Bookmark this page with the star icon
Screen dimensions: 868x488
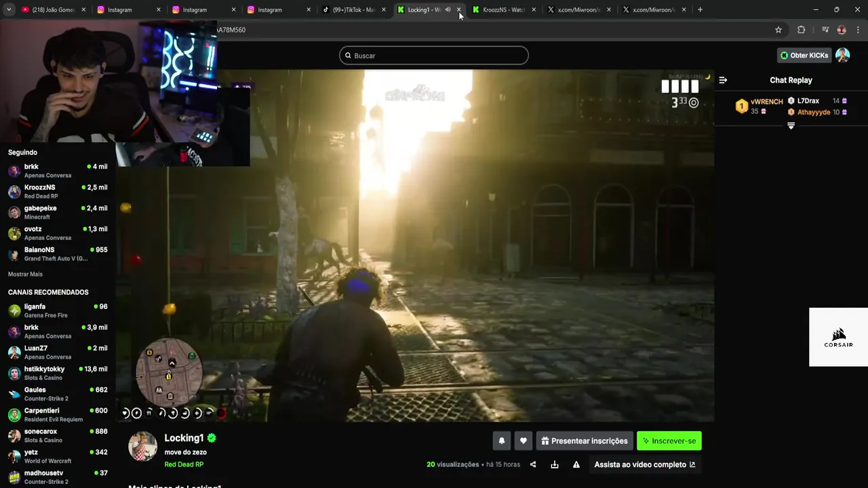tap(778, 30)
